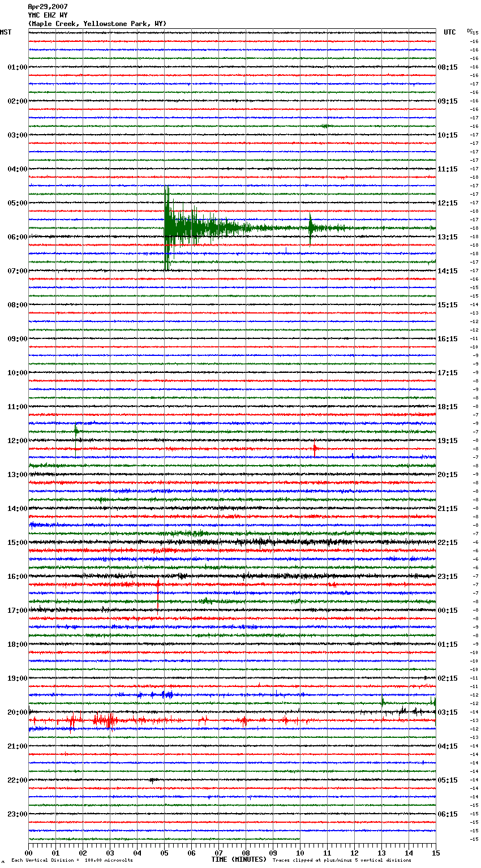Image resolution: width=481 pixels, height=868 pixels.
Task: Click the "16:00" MST hour label
Action: (x=18, y=577)
